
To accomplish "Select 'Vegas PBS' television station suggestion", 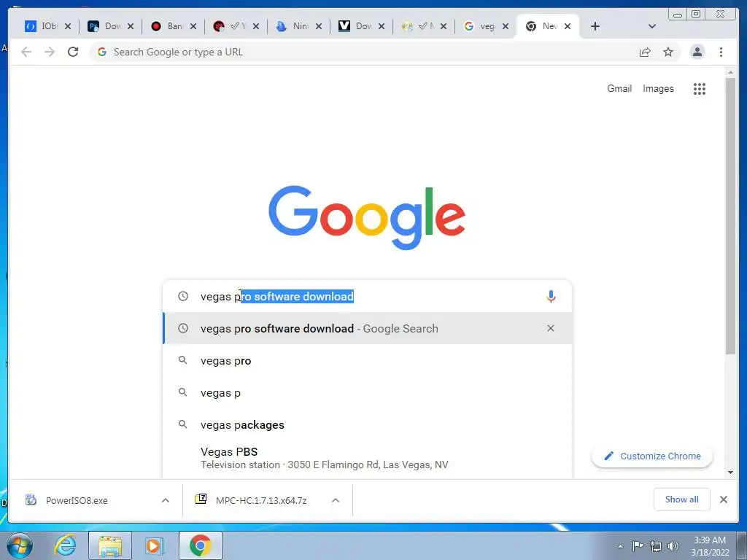I will click(367, 458).
